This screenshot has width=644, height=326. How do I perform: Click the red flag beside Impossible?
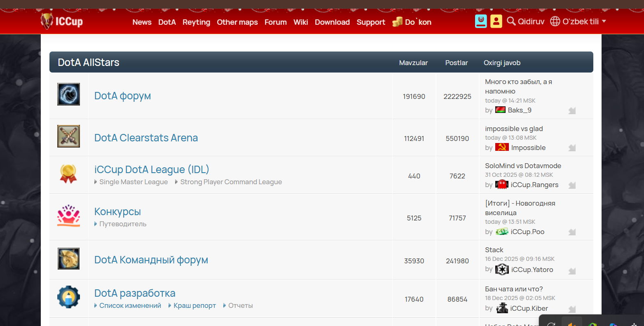tap(502, 147)
